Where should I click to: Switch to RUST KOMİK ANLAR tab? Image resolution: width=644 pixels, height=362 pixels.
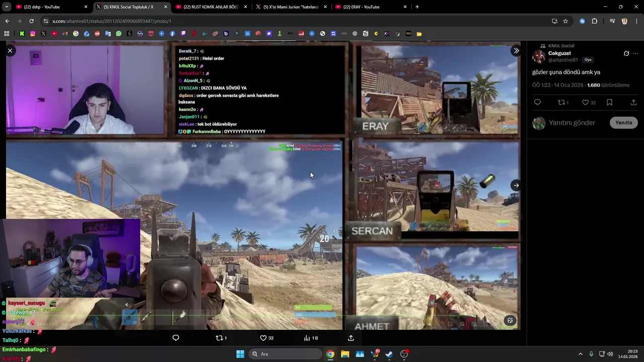(x=210, y=7)
